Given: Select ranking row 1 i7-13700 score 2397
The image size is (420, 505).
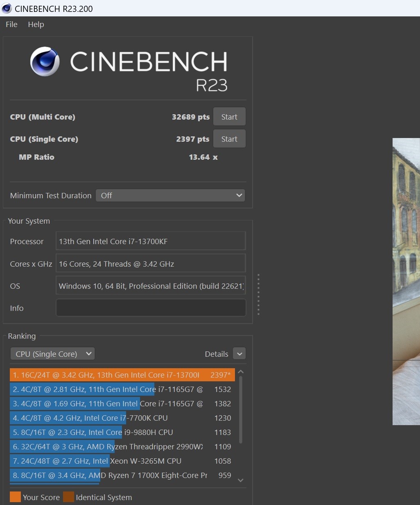Looking at the screenshot, I should (x=122, y=375).
